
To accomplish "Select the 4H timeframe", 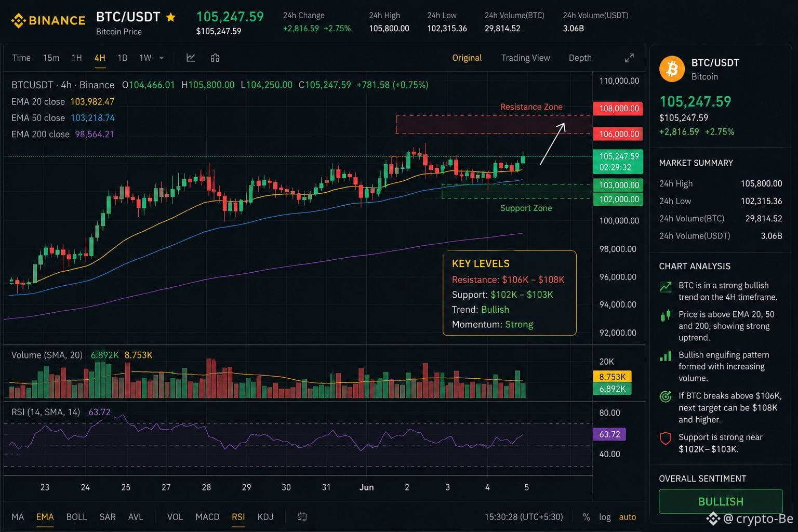I will click(x=100, y=58).
